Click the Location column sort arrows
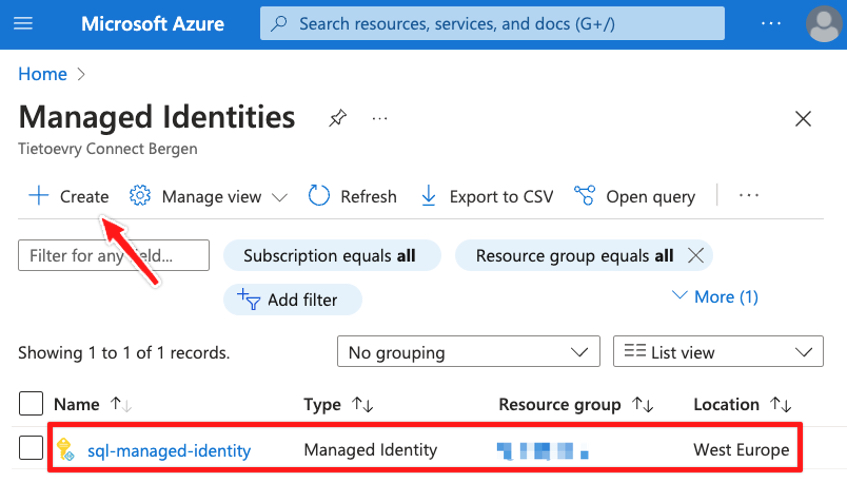The image size is (847, 494). 781,404
